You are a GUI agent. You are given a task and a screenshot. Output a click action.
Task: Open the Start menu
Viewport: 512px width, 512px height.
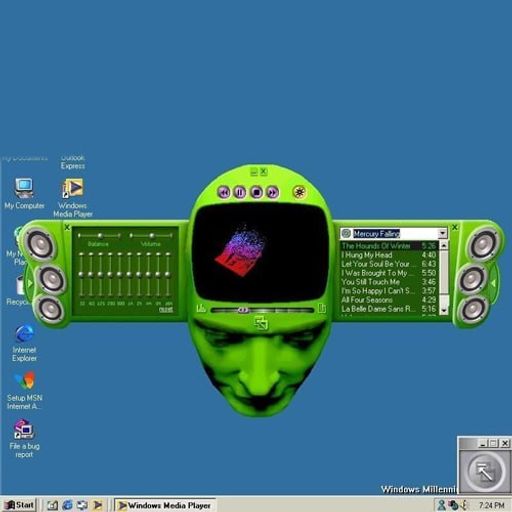coord(19,505)
